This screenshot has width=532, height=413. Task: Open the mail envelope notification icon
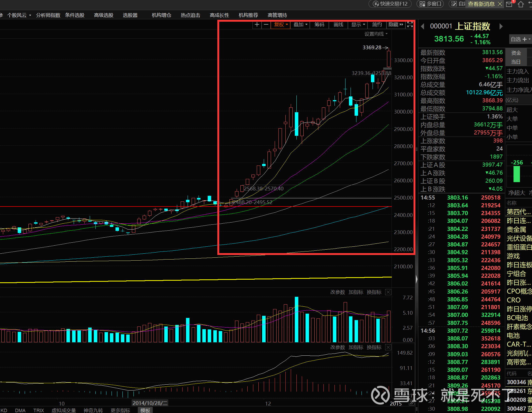[509, 4]
